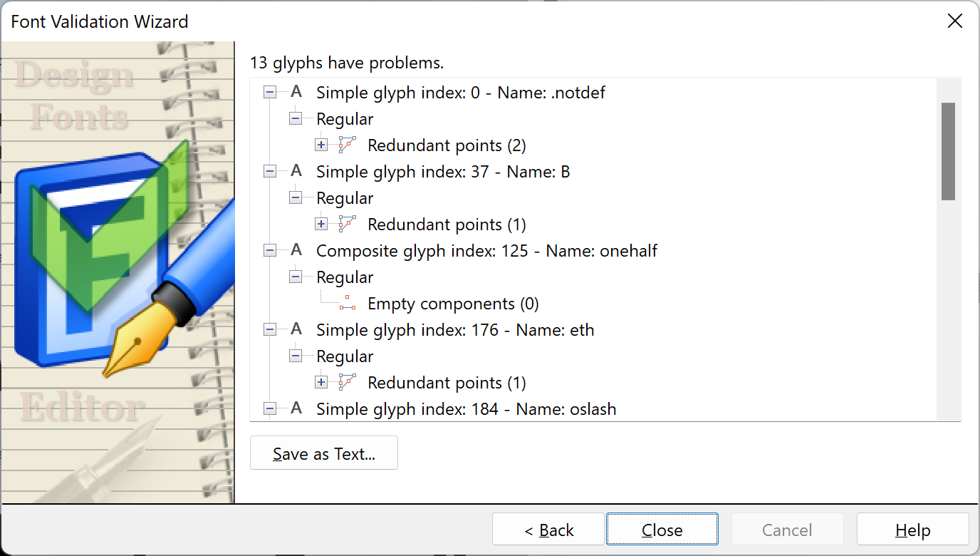
Task: Collapse the Regular node under onehalf
Action: pyautogui.click(x=296, y=277)
